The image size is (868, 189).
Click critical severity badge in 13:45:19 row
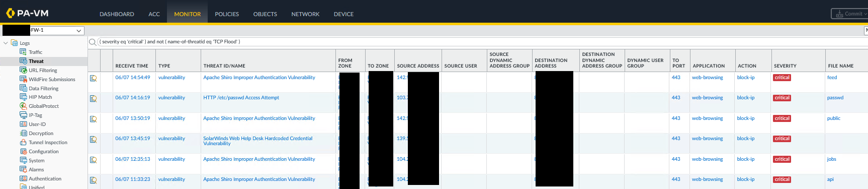(x=782, y=139)
